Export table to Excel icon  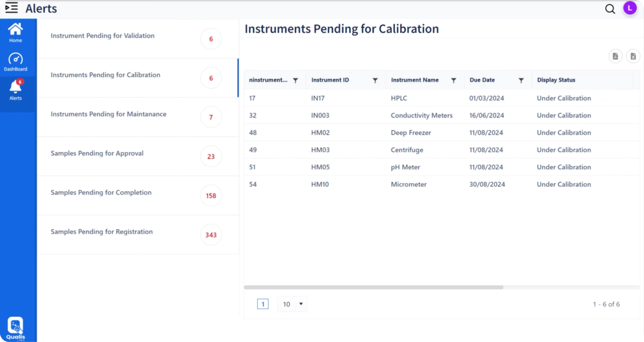tap(633, 56)
